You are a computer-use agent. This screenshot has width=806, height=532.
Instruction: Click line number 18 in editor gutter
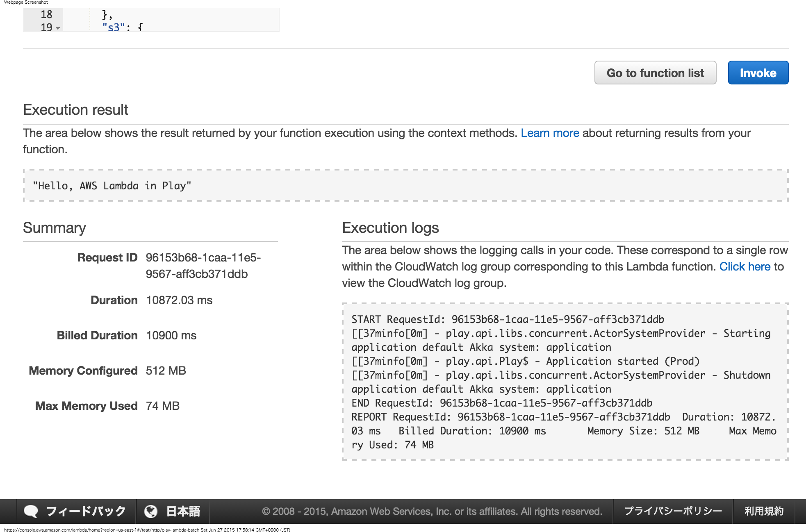[46, 15]
